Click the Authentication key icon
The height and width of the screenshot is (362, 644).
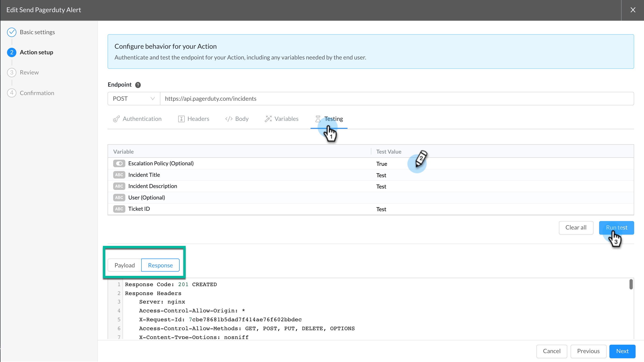(116, 119)
